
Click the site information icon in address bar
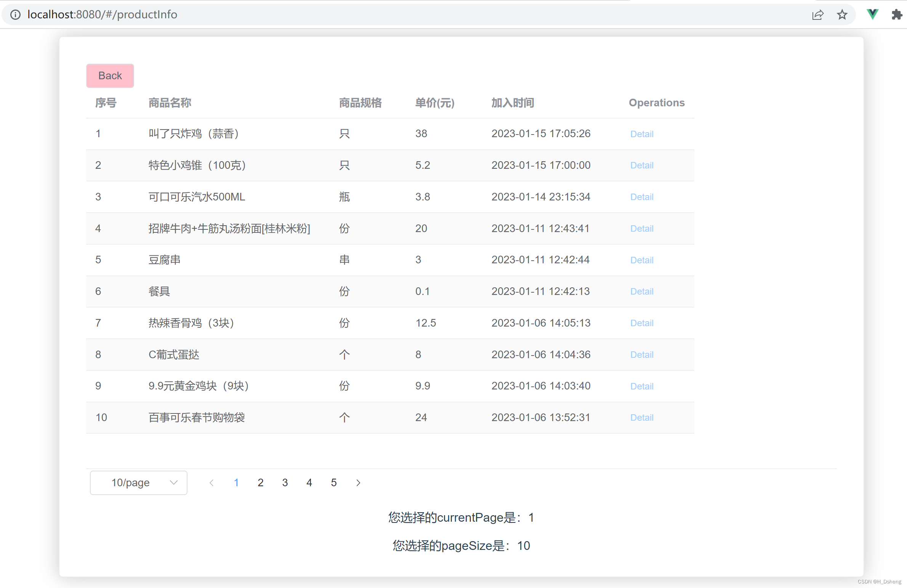[x=15, y=14]
